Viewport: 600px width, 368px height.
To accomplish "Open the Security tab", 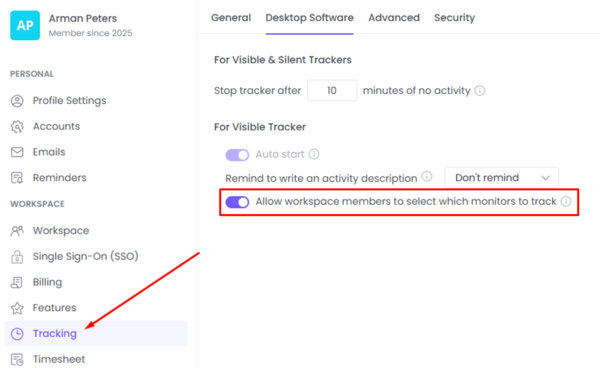I will coord(454,18).
